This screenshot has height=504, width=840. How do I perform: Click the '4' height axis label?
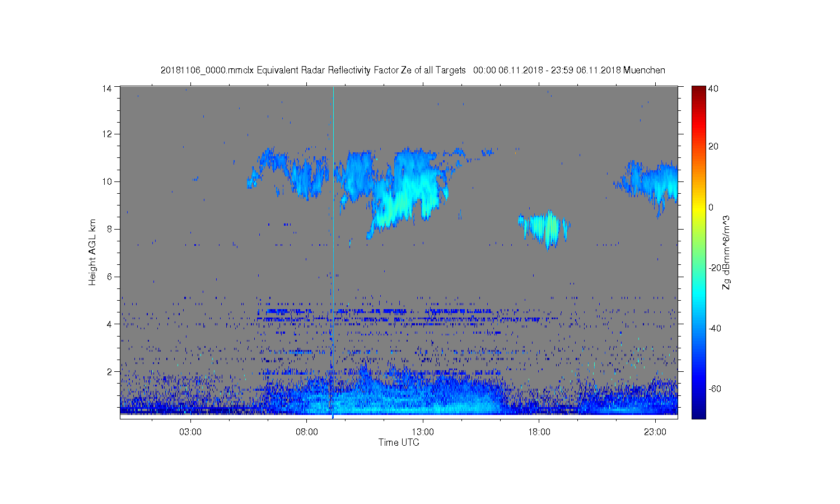[110, 324]
